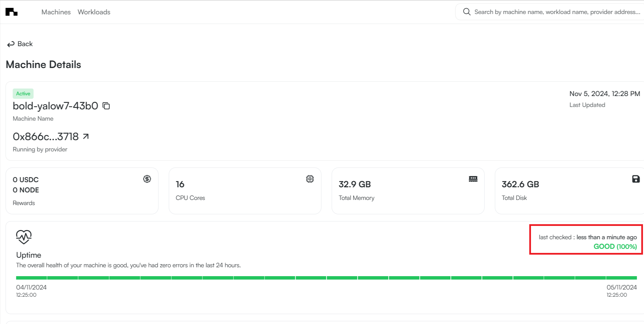Click the Active status badge
This screenshot has width=644, height=324.
point(23,93)
